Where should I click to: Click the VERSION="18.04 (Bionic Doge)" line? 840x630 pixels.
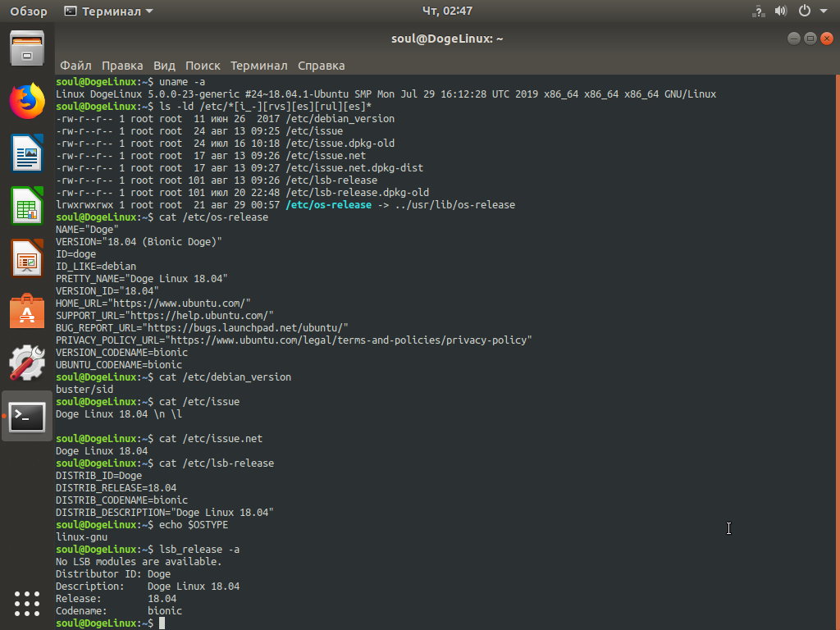139,242
